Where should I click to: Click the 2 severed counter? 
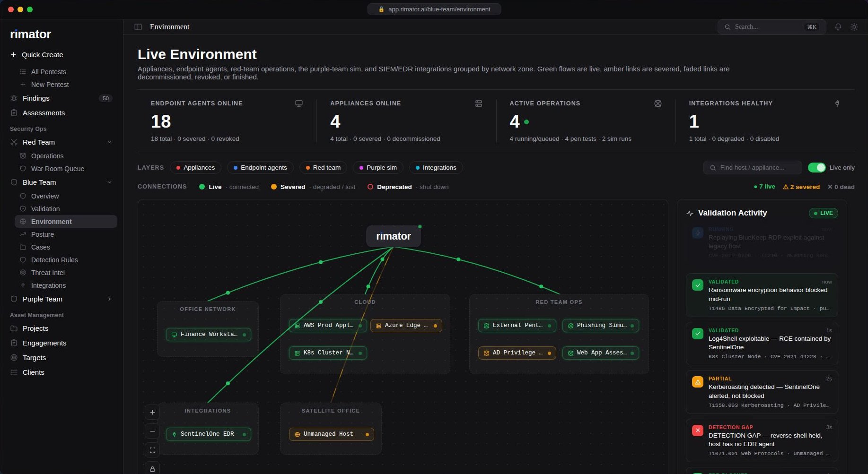coord(801,187)
